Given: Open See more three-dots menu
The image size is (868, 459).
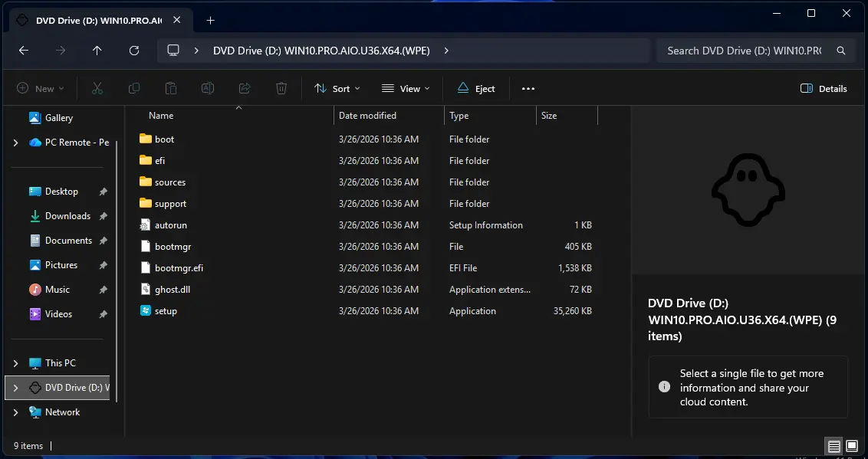Looking at the screenshot, I should [528, 88].
